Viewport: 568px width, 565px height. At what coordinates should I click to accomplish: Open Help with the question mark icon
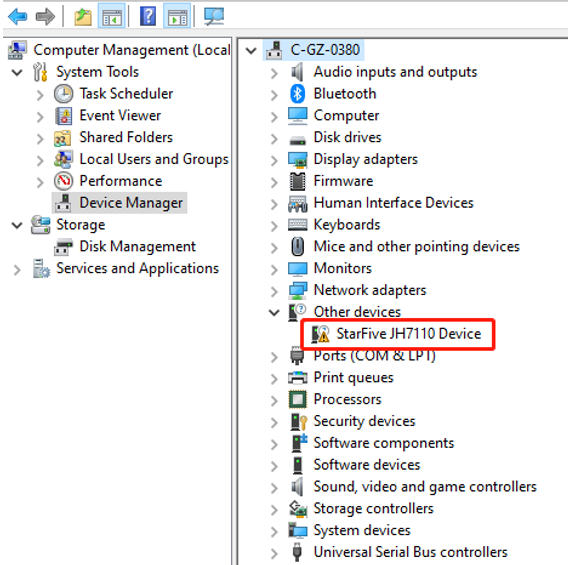coord(148,16)
